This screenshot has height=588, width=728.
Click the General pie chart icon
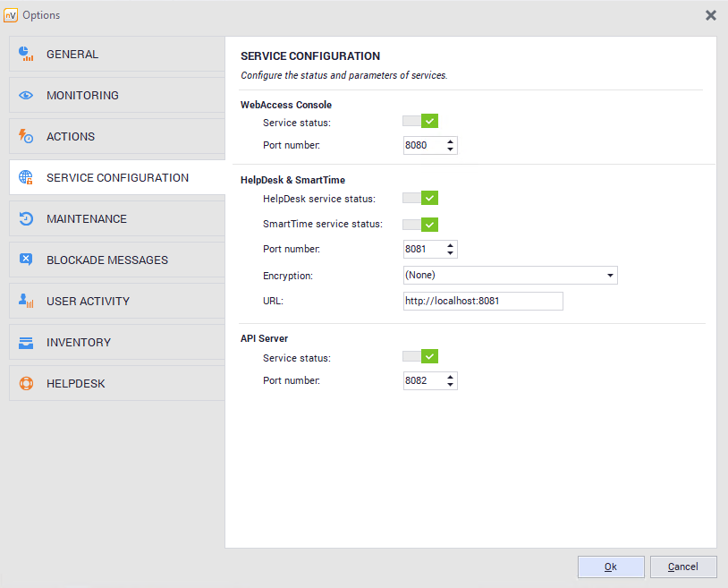[x=26, y=55]
